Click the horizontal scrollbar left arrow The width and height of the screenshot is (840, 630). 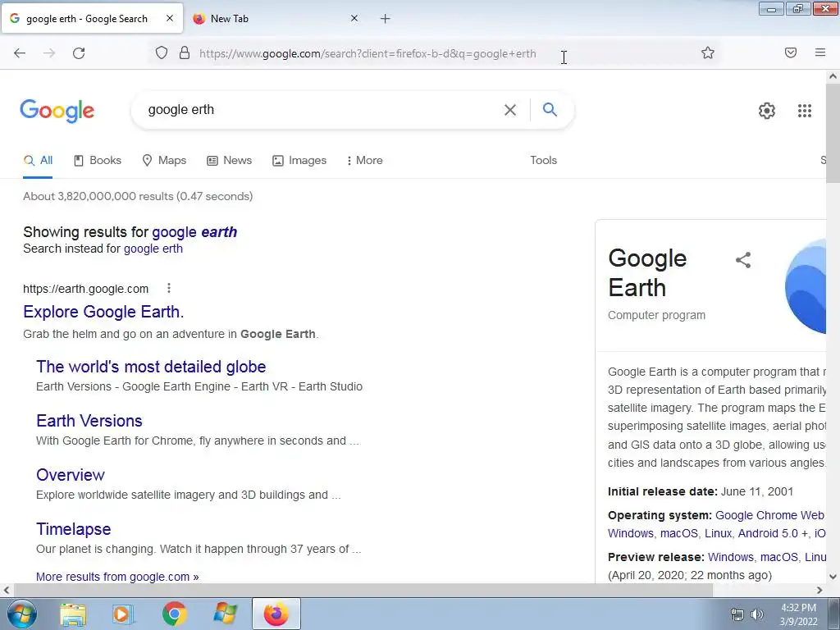click(x=7, y=590)
